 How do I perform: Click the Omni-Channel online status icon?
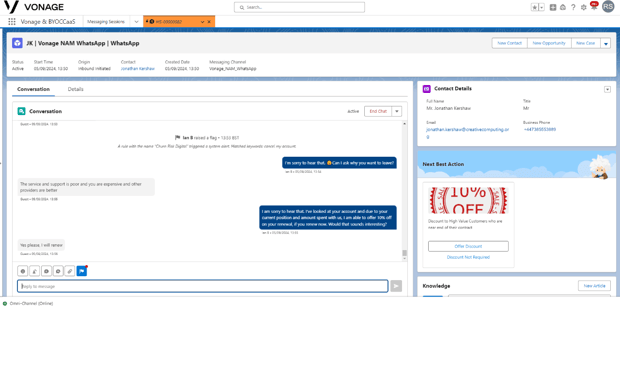[5, 304]
